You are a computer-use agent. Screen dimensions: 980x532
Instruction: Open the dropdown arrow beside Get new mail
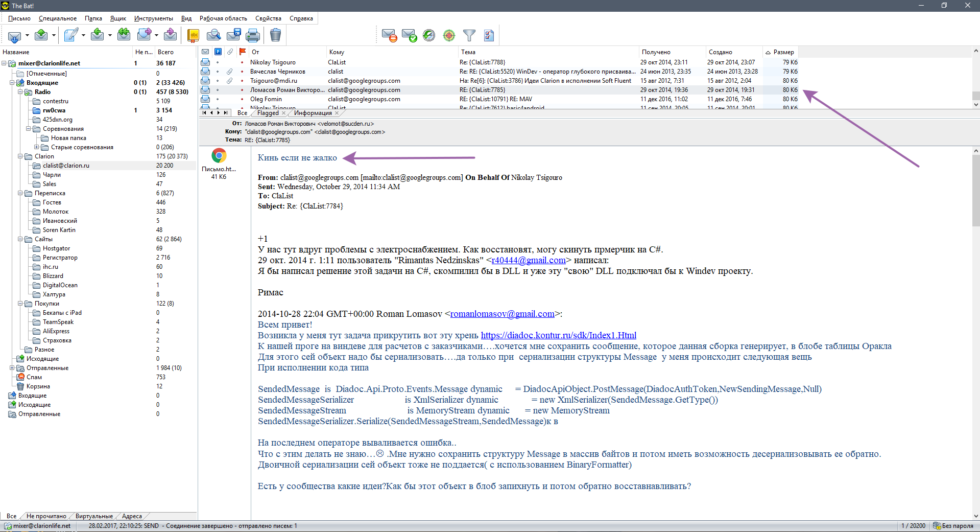click(27, 36)
